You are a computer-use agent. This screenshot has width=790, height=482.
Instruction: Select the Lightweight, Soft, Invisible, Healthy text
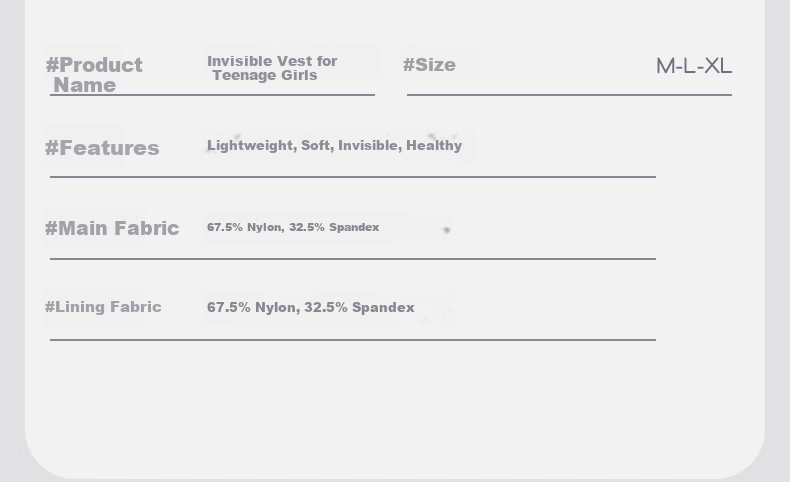coord(335,146)
